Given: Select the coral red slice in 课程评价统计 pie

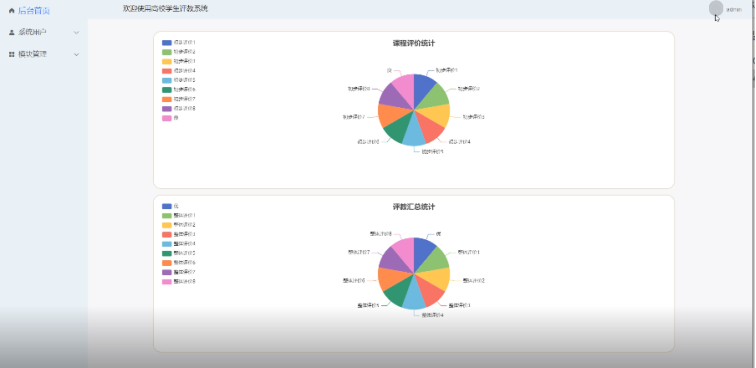Looking at the screenshot, I should click(x=428, y=127).
